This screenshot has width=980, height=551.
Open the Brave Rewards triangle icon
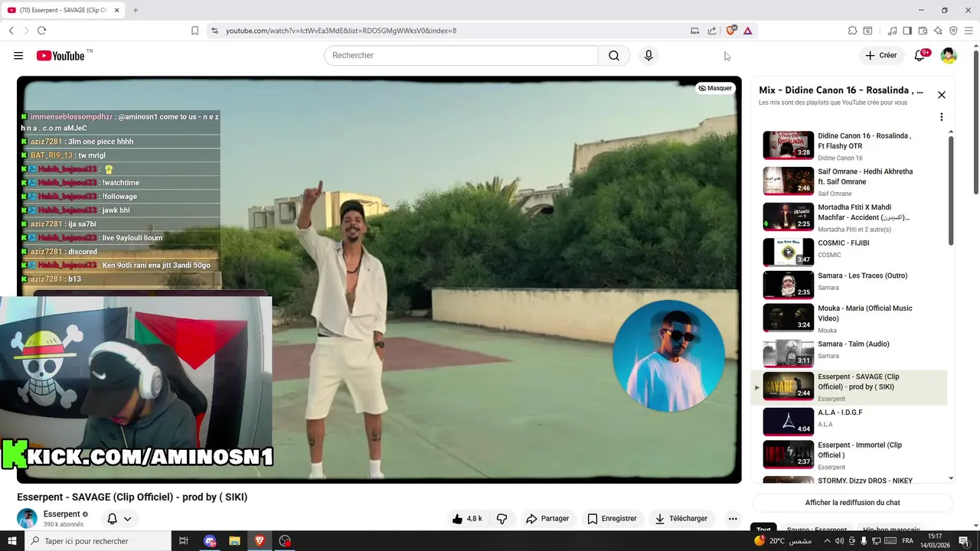(747, 31)
